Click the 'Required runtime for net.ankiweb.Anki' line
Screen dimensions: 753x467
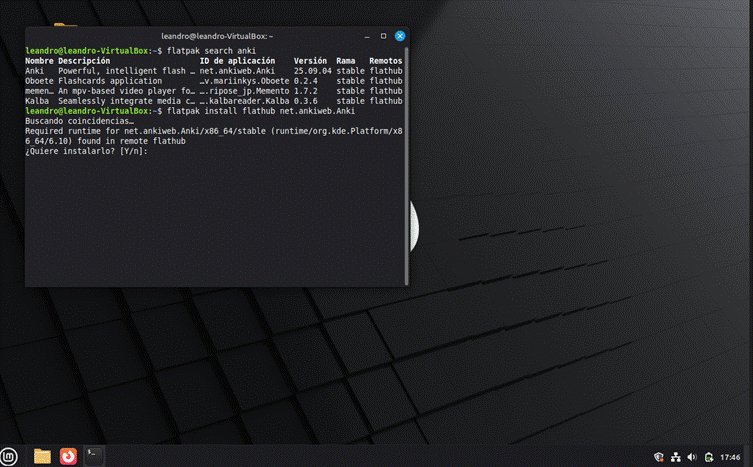(214, 131)
